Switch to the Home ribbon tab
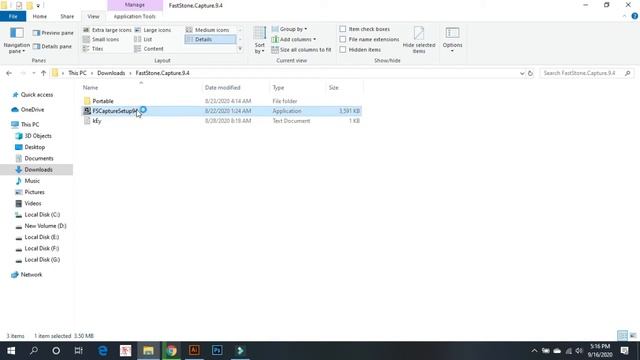This screenshot has height=360, width=640. 40,16
